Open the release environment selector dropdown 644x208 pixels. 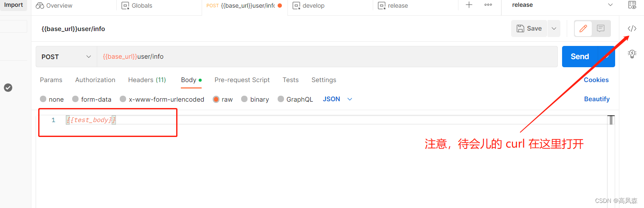[562, 5]
